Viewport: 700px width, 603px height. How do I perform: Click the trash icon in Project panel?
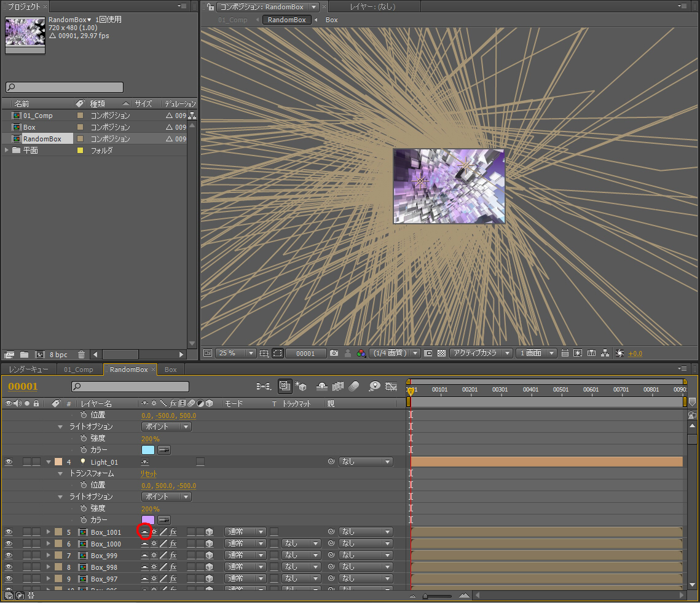(x=81, y=355)
